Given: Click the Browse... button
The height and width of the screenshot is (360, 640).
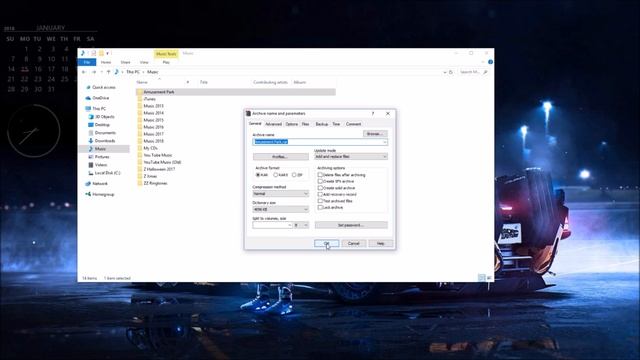Looking at the screenshot, I should pos(374,134).
